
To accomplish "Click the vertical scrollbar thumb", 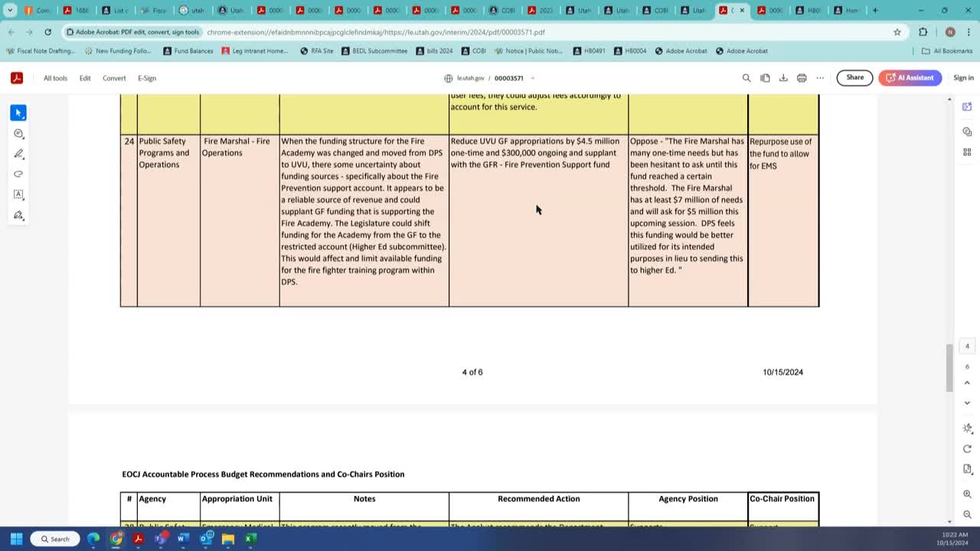I will (x=949, y=367).
